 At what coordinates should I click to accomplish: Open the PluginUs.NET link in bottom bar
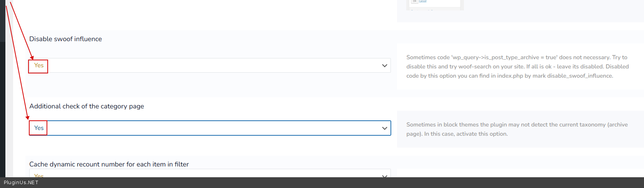click(21, 183)
